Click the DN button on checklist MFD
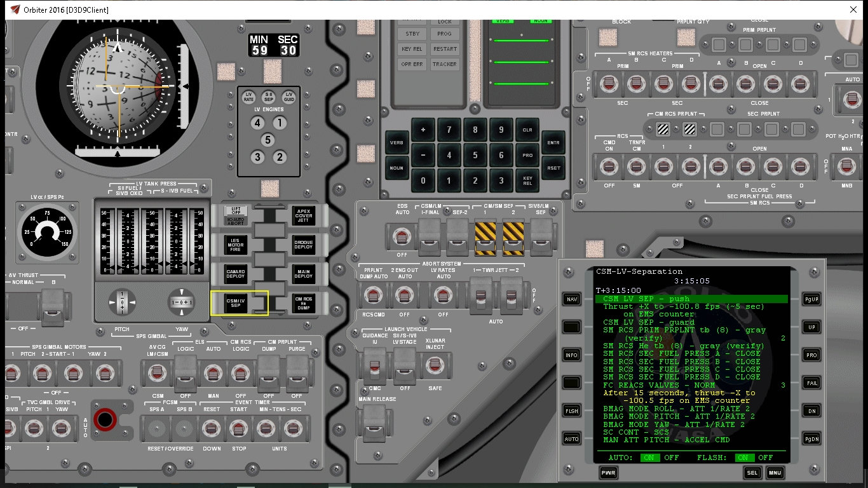The width and height of the screenshot is (868, 488). pos(811,411)
